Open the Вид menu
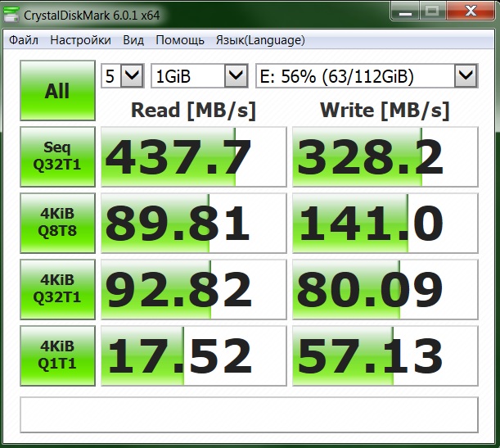The width and height of the screenshot is (500, 448). point(133,40)
